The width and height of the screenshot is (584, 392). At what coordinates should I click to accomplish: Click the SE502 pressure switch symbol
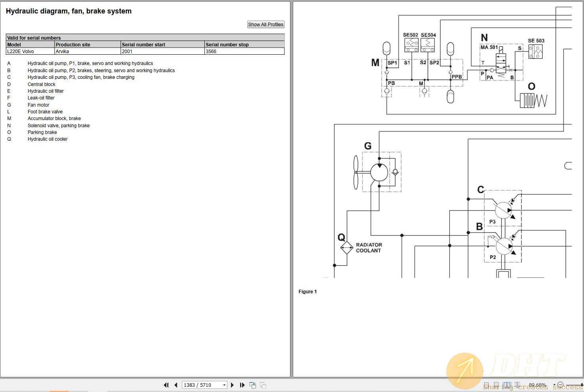pyautogui.click(x=412, y=45)
